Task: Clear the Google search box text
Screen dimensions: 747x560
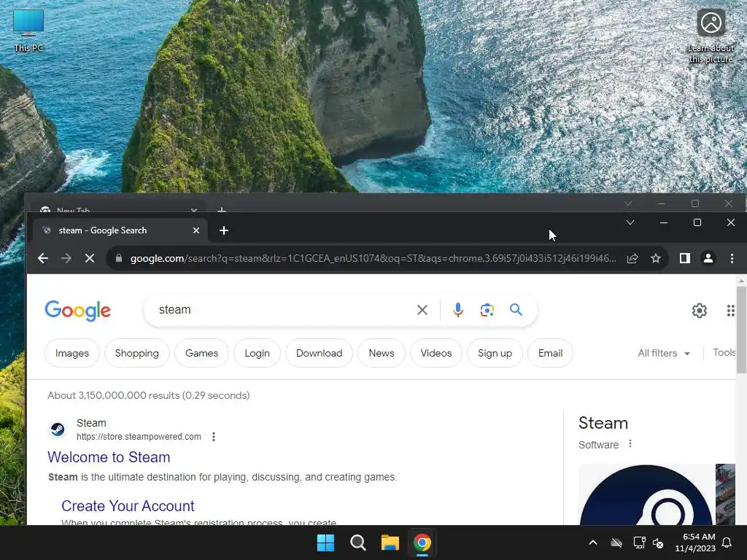Action: pos(422,310)
